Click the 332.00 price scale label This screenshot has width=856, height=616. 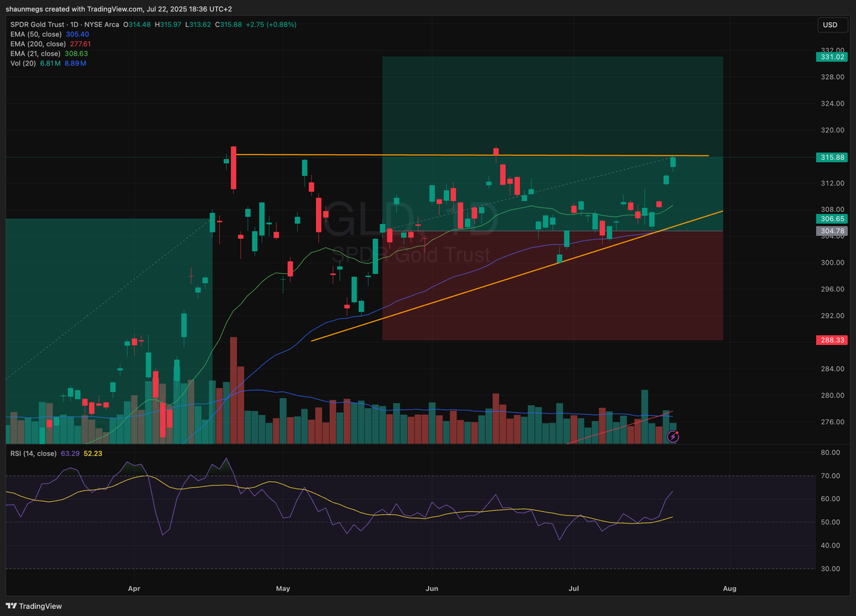tap(832, 51)
